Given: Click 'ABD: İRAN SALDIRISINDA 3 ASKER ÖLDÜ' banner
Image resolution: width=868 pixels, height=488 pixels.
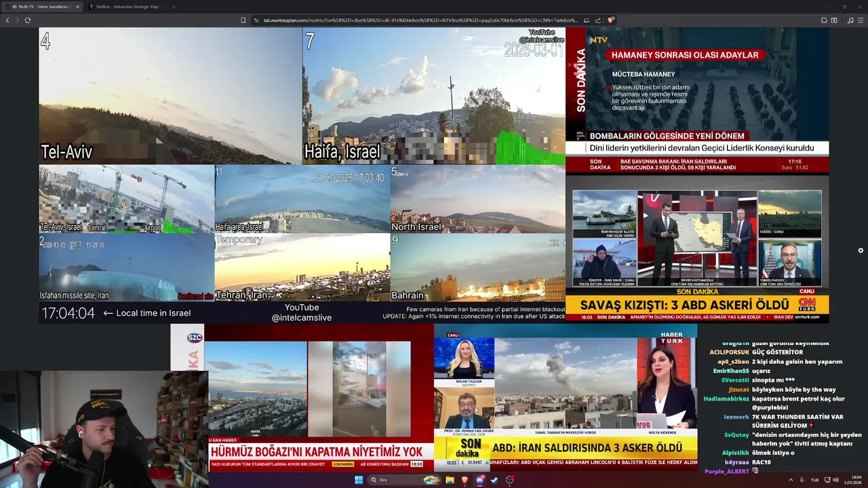Looking at the screenshot, I should click(x=587, y=448).
